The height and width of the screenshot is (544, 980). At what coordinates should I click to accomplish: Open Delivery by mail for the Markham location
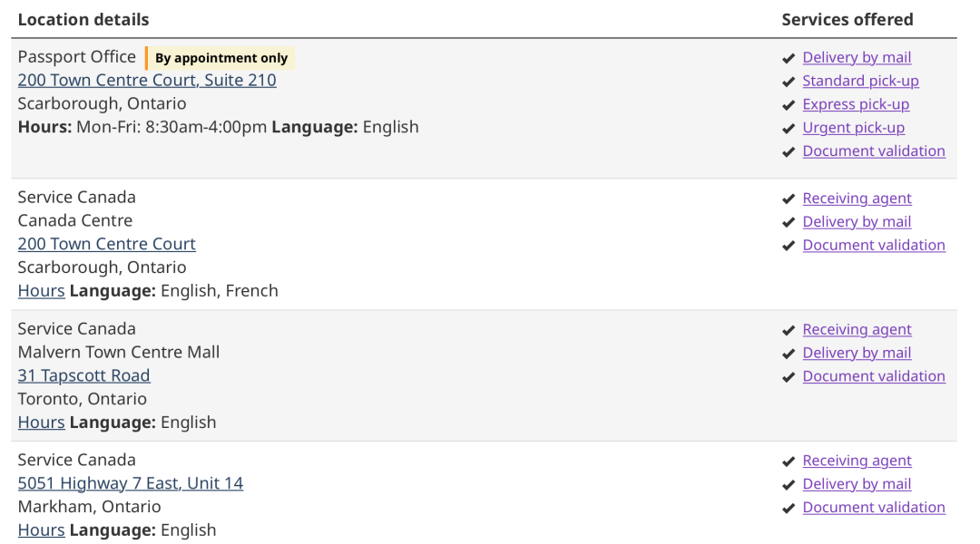857,484
